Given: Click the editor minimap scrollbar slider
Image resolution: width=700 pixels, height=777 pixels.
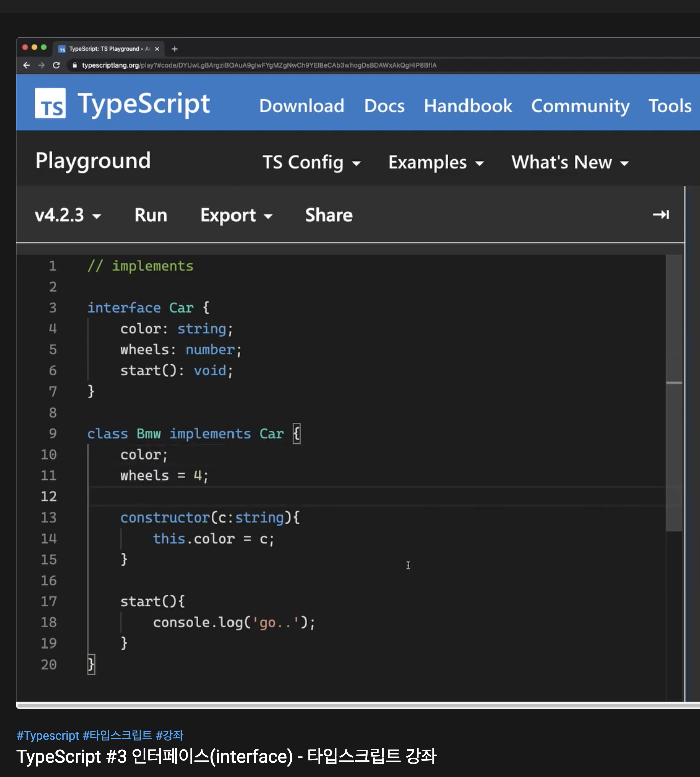Looking at the screenshot, I should [x=674, y=393].
